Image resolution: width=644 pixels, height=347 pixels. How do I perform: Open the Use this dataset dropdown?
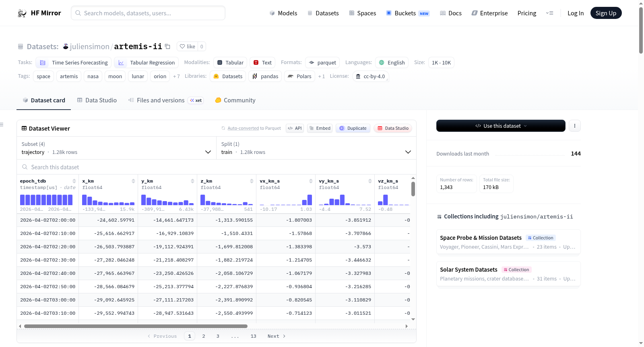click(501, 126)
